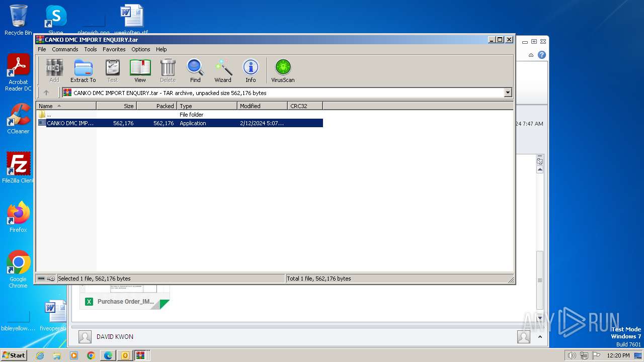
Task: Run VirusScan on the archive
Action: [x=283, y=70]
